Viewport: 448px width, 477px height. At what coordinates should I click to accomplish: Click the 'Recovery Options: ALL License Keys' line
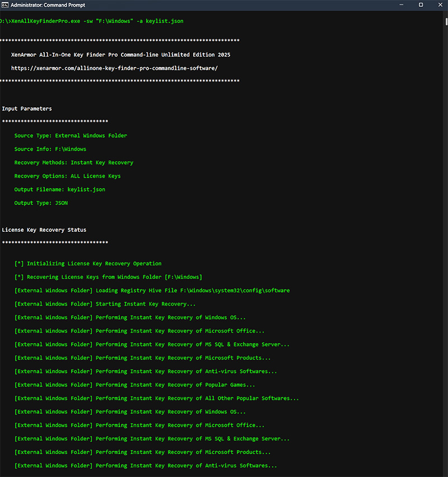(67, 176)
